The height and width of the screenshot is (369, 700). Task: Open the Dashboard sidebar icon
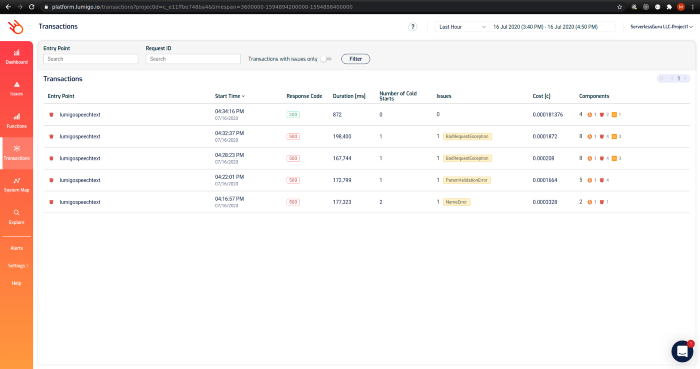tap(17, 53)
